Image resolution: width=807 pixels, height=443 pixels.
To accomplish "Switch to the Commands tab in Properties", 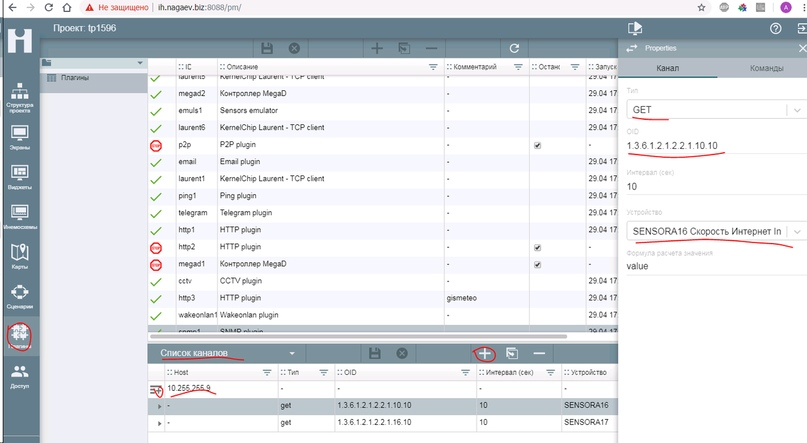I will click(766, 68).
